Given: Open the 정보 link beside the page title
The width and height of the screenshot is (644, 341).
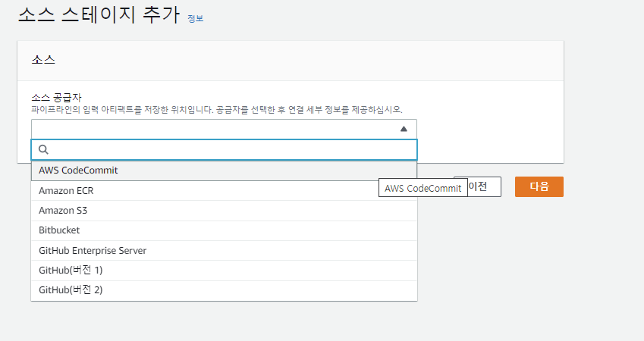Looking at the screenshot, I should (195, 18).
